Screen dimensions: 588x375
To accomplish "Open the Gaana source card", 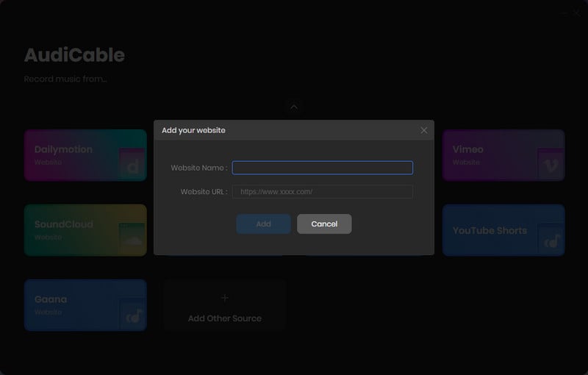I will coord(85,305).
